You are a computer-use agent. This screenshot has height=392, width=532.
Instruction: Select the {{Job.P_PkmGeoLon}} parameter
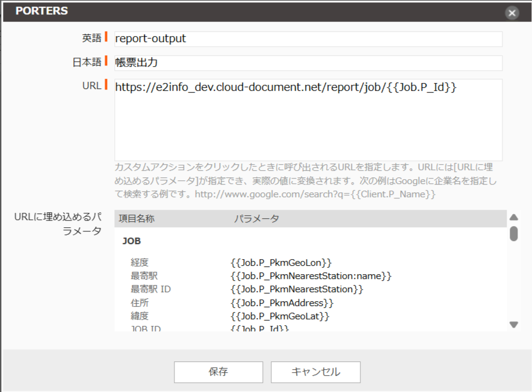click(x=281, y=263)
